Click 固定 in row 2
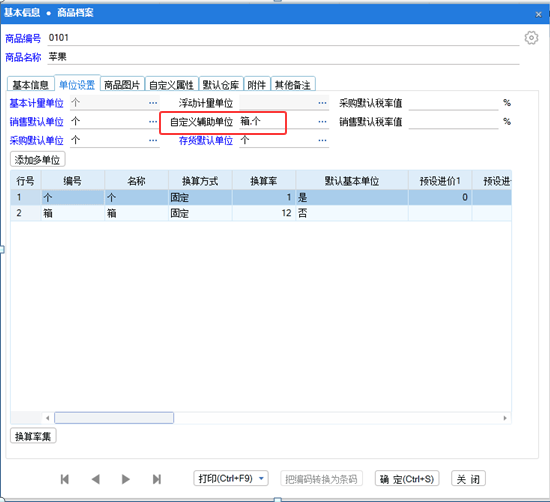The width and height of the screenshot is (550, 502). (200, 213)
